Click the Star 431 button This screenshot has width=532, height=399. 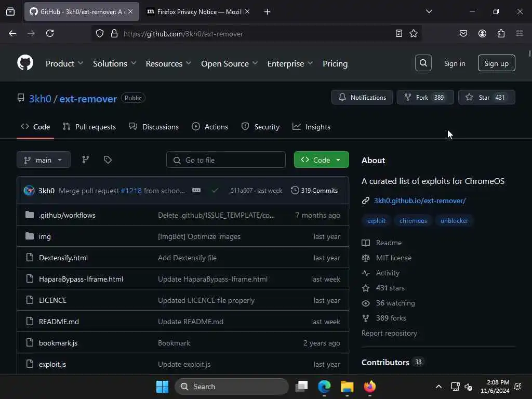pos(486,97)
